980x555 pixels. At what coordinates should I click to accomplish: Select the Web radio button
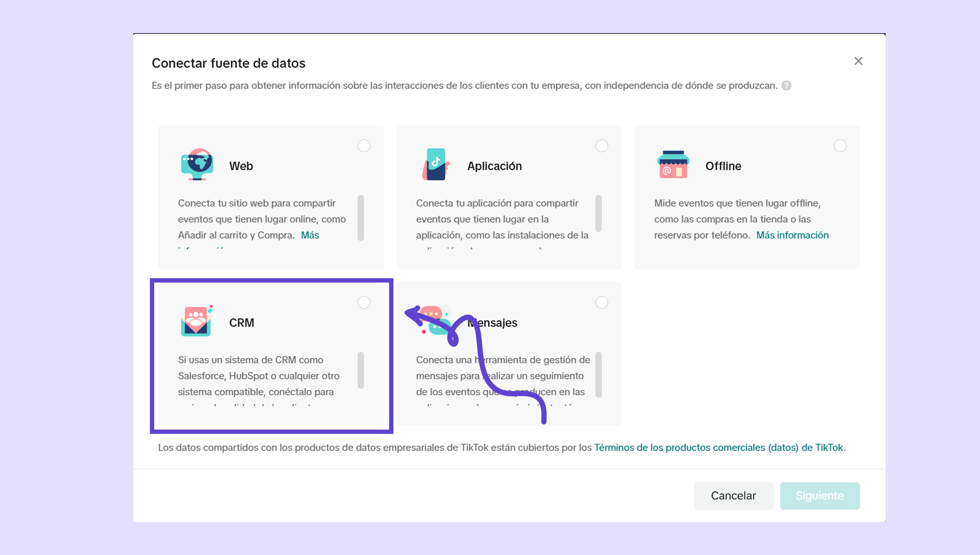(x=364, y=146)
